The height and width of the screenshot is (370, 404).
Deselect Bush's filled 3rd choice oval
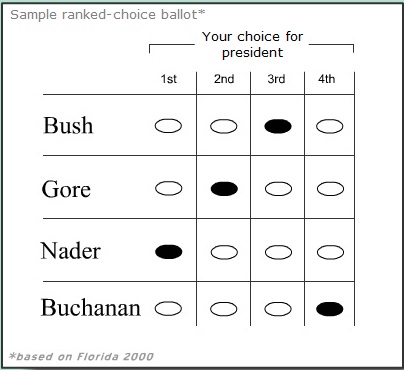pyautogui.click(x=278, y=126)
